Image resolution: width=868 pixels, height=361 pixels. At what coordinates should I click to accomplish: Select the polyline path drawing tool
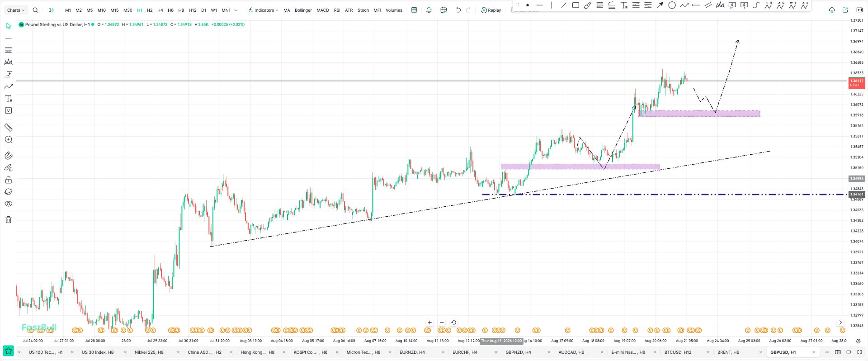[x=684, y=5]
